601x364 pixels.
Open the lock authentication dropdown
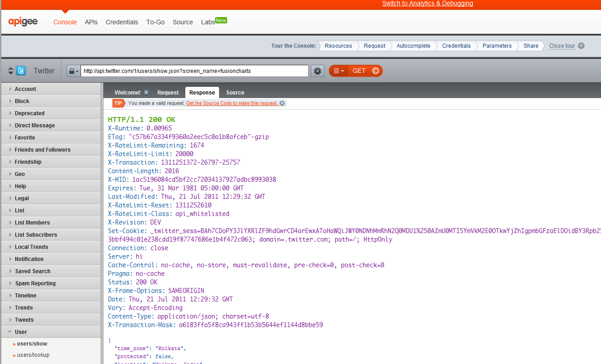click(73, 71)
